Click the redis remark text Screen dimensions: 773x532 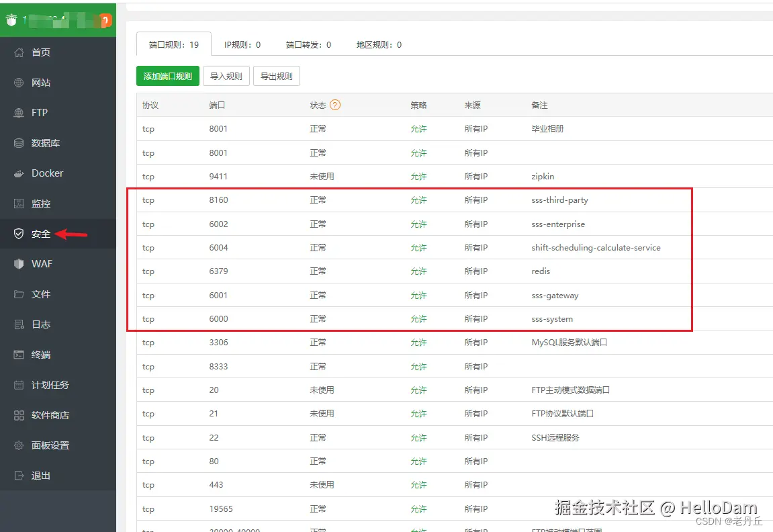click(541, 271)
